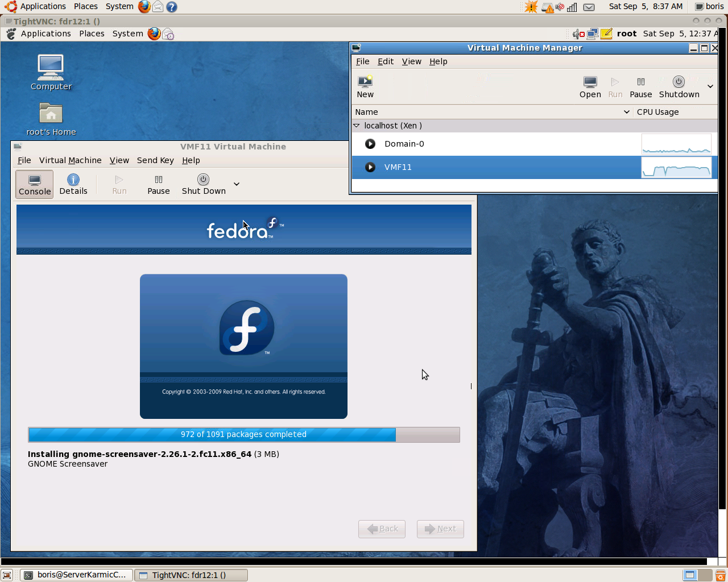Open the Help icon in the Ubuntu panel

pyautogui.click(x=172, y=7)
